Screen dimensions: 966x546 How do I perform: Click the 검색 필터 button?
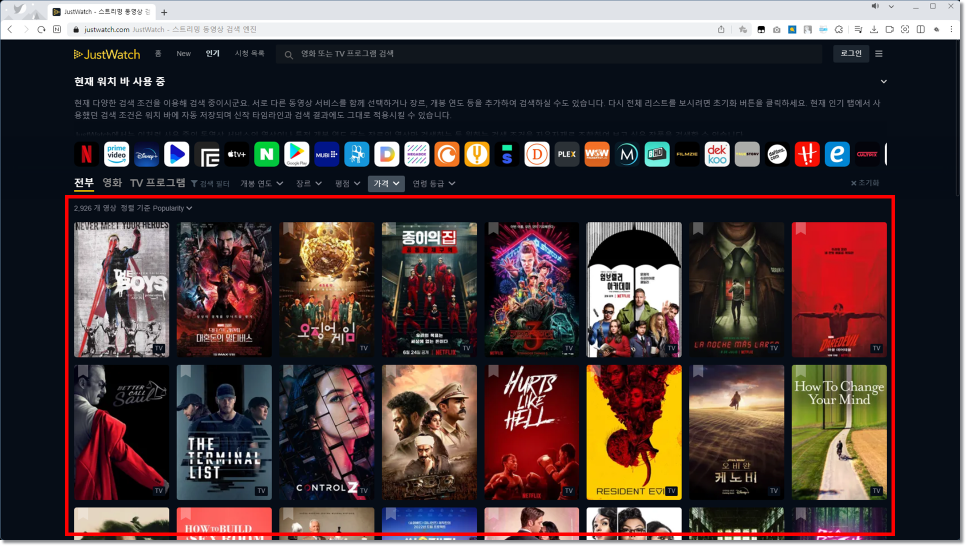point(210,184)
